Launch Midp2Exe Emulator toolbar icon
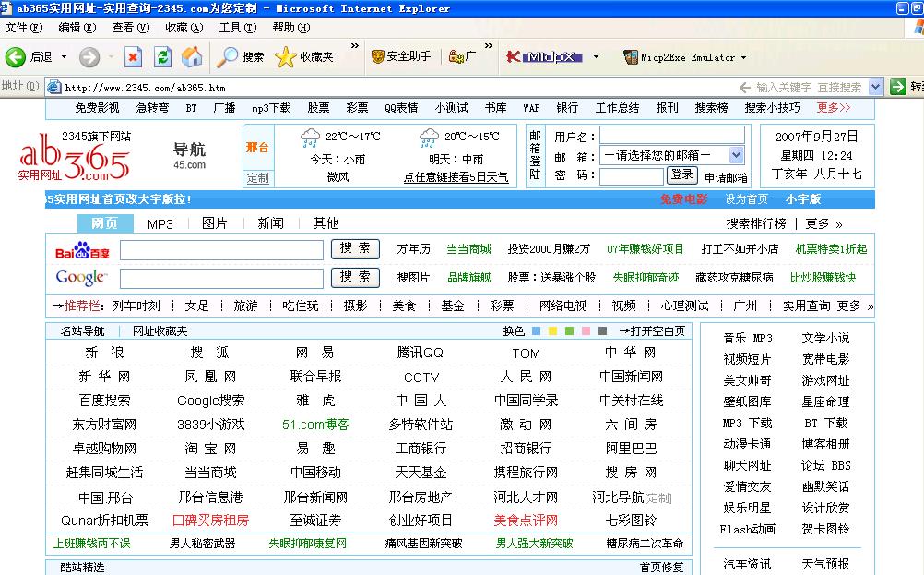 point(631,57)
